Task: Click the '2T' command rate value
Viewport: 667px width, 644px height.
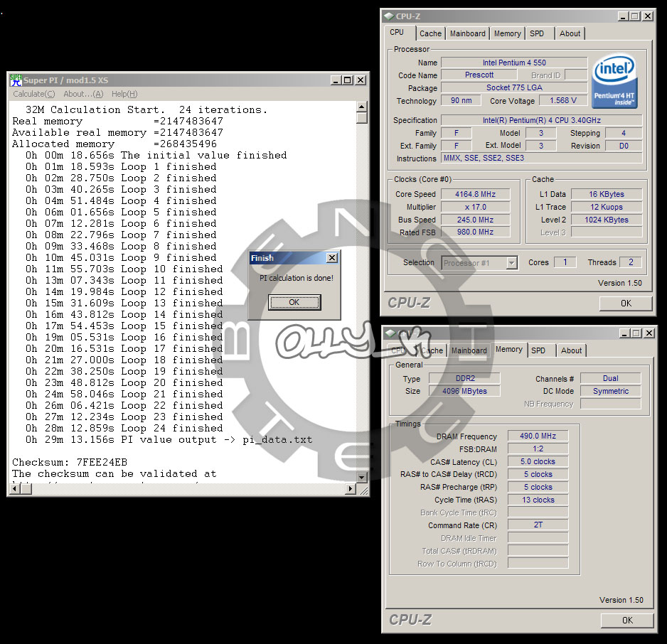Action: point(538,525)
